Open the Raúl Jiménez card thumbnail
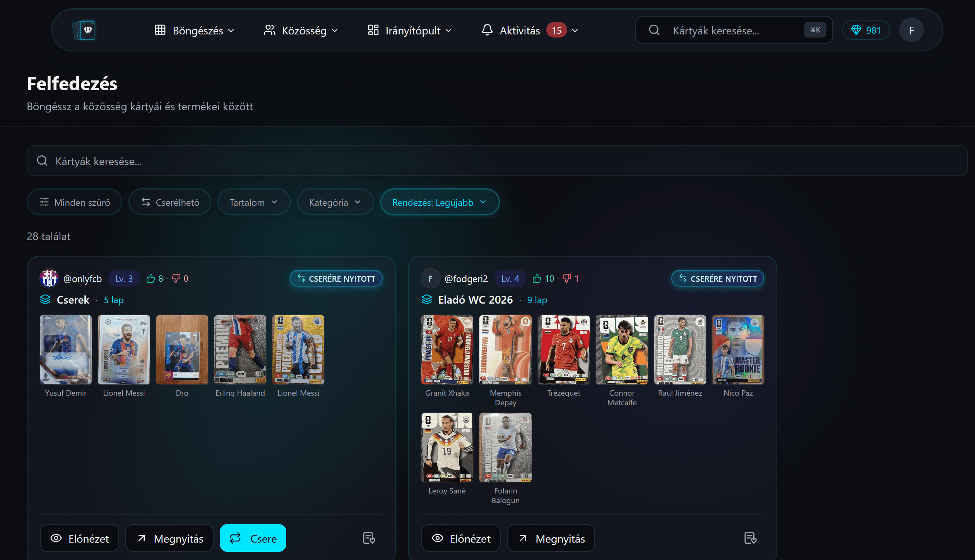 pos(680,350)
